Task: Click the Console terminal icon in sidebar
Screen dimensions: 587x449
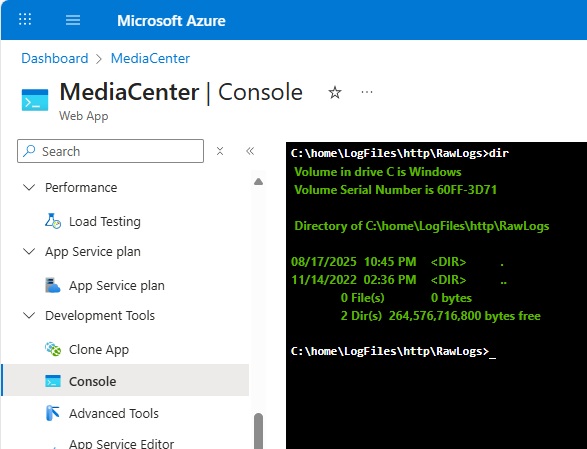Action: pyautogui.click(x=53, y=381)
